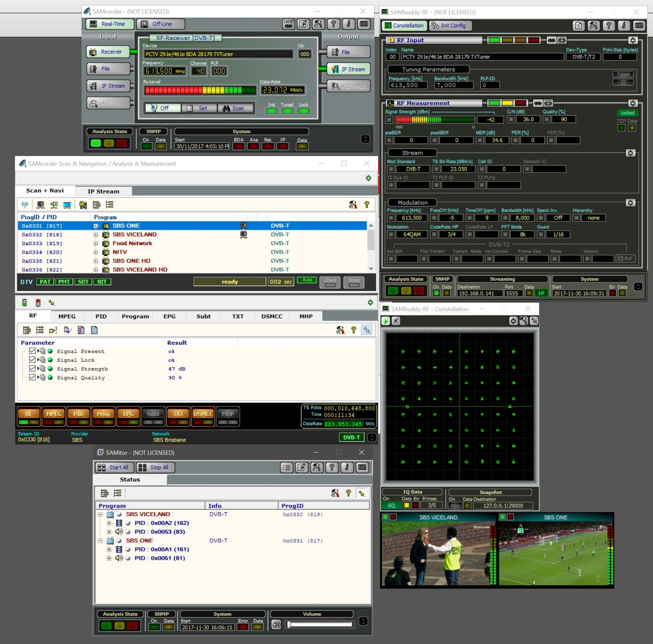The image size is (653, 644).
Task: Open the DSMCC analysis tab
Action: (x=272, y=316)
